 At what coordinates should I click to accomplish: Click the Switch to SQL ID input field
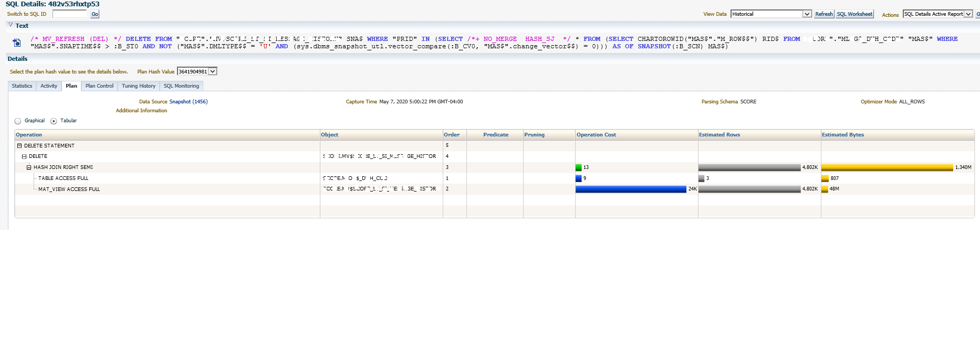(x=70, y=14)
